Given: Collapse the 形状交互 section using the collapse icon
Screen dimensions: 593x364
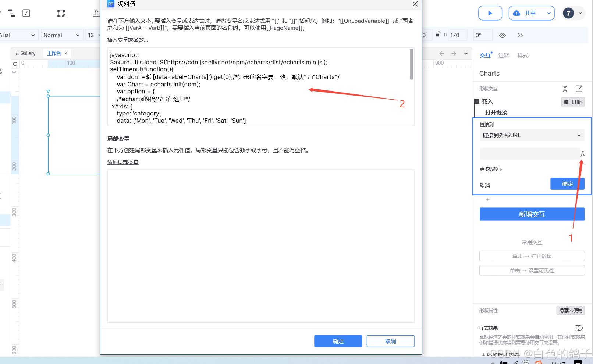Looking at the screenshot, I should coord(565,89).
